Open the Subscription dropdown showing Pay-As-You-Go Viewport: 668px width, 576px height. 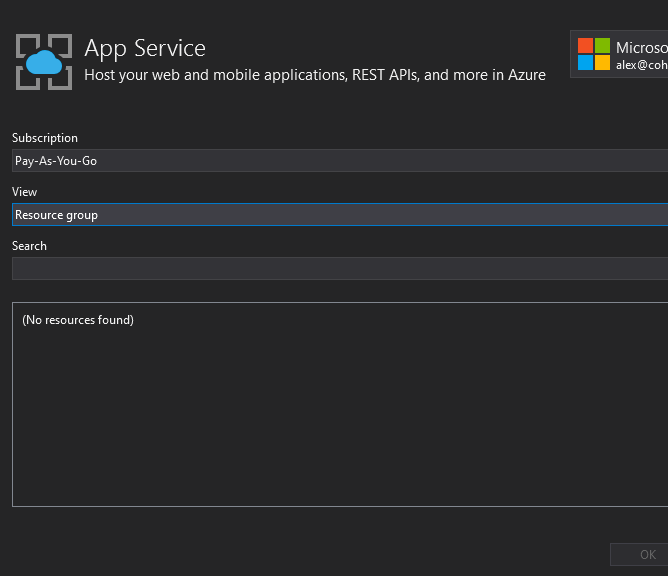(338, 161)
